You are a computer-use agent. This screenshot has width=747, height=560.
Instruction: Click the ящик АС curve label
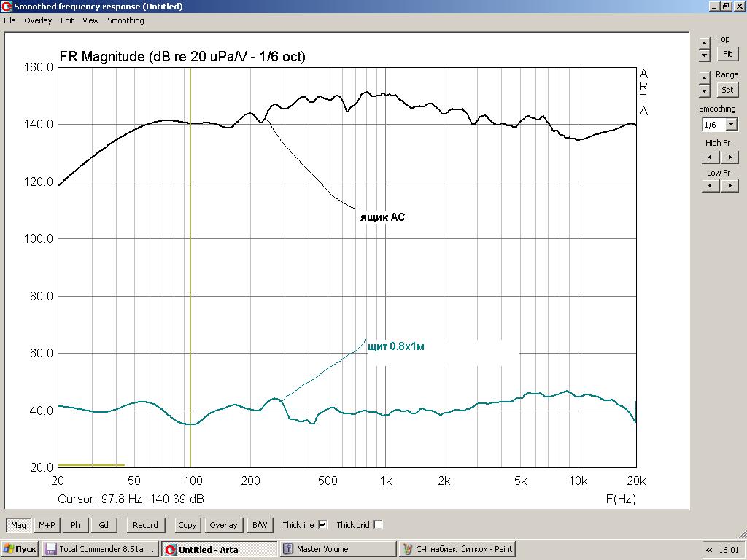[382, 217]
